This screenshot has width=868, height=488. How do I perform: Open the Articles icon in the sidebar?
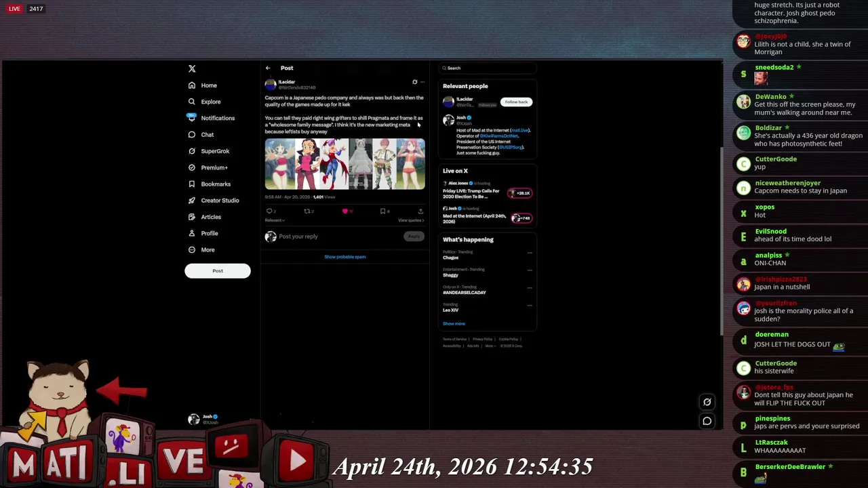(192, 217)
